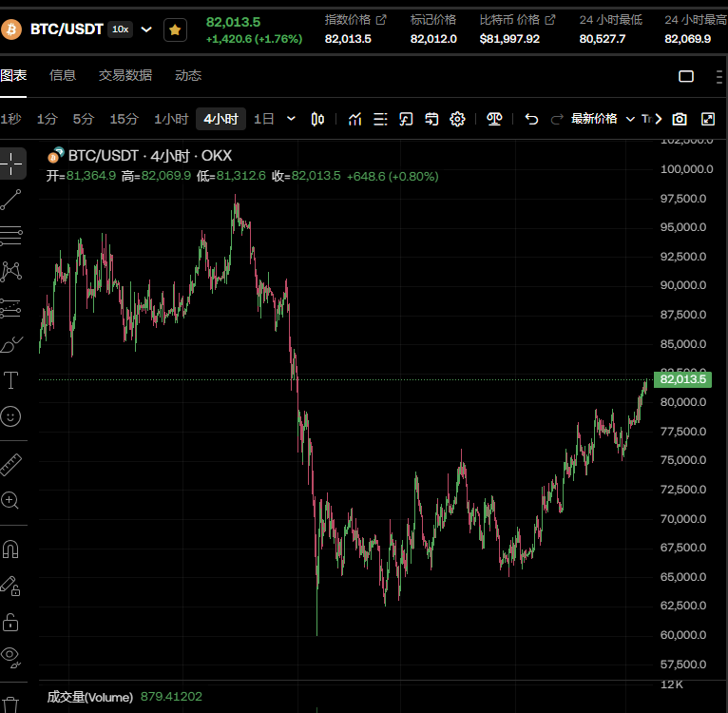Viewport: 728px width, 713px height.
Task: Toggle the magnet snap mode
Action: coord(10,549)
